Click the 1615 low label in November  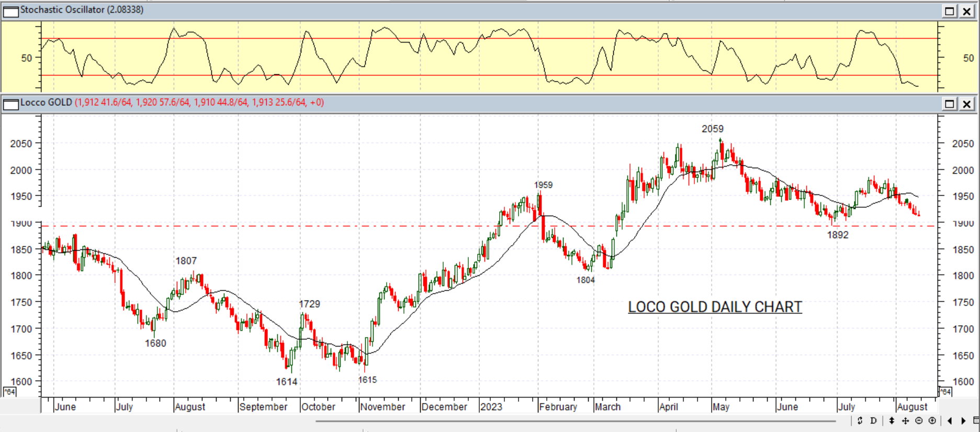(x=367, y=380)
